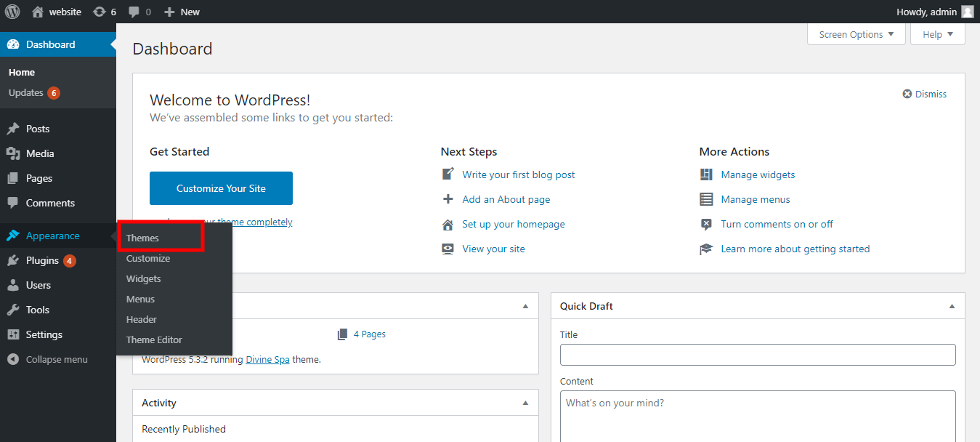This screenshot has width=980, height=442.
Task: Click the WordPress logo icon
Action: tap(12, 12)
